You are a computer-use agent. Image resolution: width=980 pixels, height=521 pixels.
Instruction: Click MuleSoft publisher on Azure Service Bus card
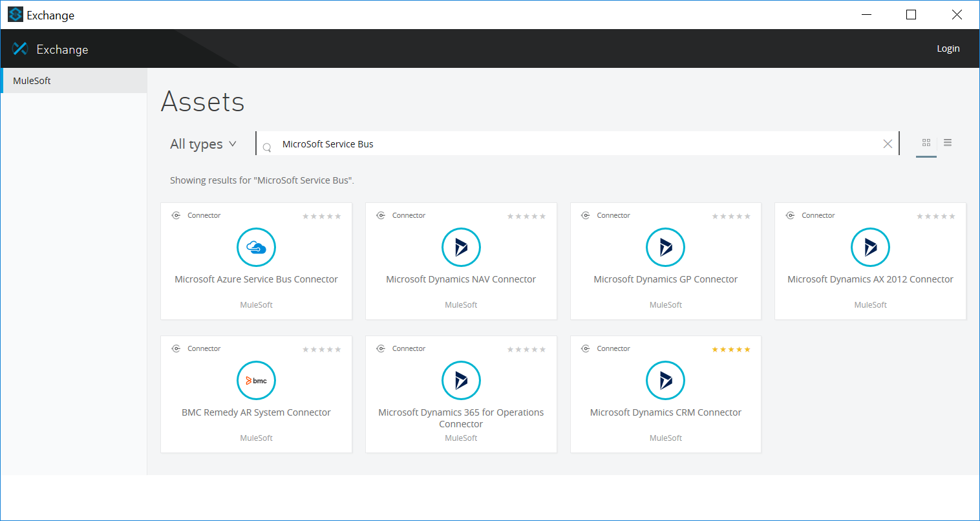tap(257, 305)
